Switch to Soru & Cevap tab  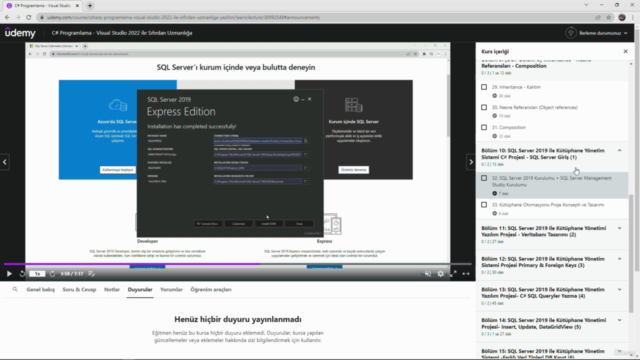pyautogui.click(x=79, y=289)
